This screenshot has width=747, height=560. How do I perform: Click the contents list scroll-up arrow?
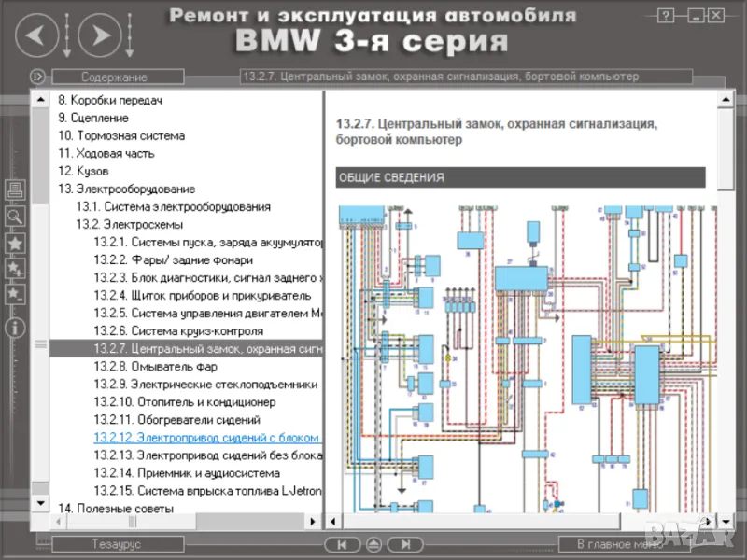40,98
